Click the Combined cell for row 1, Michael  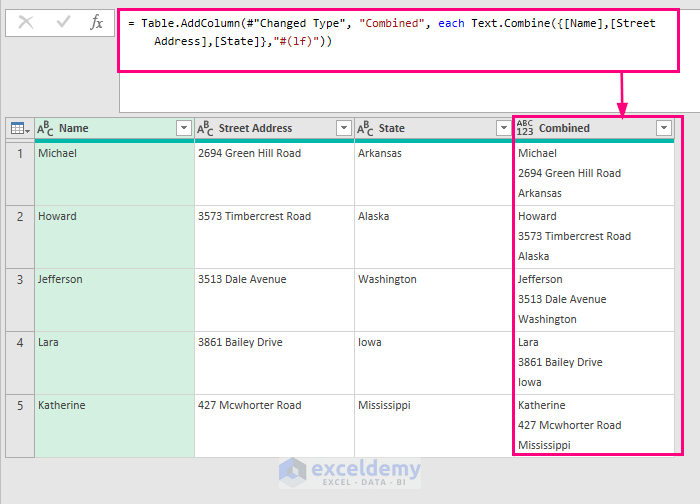(595, 174)
